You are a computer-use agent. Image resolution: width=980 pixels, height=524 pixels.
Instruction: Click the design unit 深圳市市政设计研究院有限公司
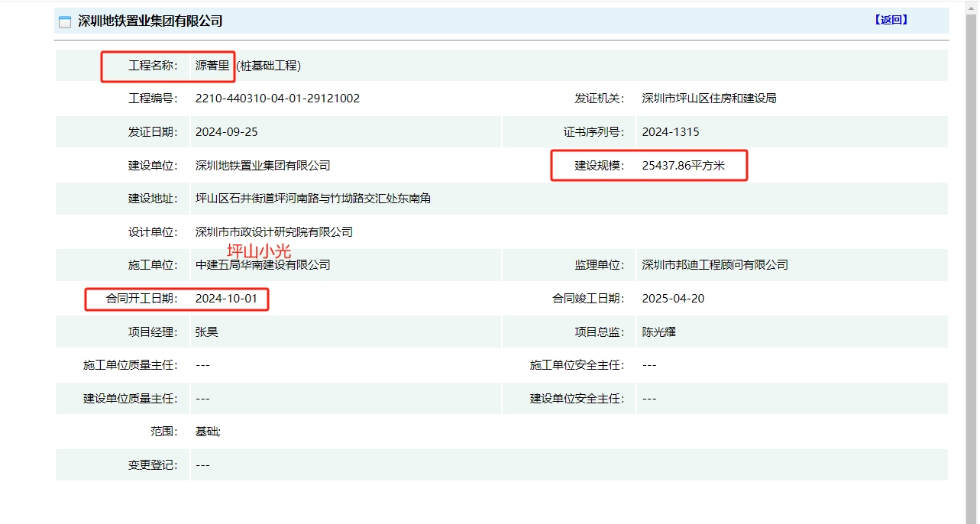pos(273,232)
